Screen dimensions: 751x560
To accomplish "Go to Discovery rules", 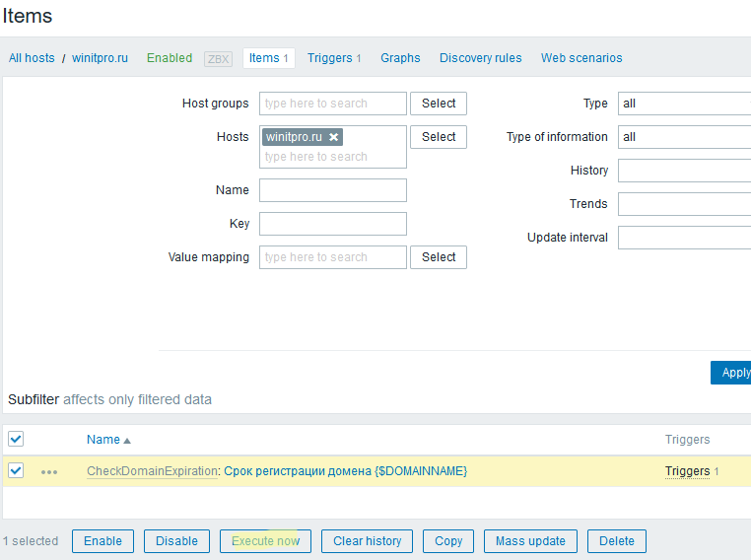I will coord(480,58).
